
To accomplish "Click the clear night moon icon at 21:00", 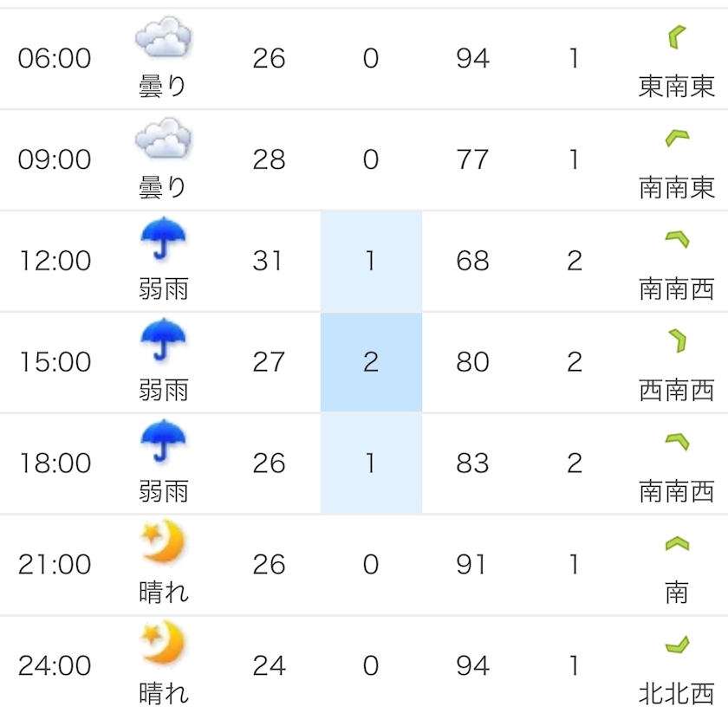I will (x=163, y=544).
